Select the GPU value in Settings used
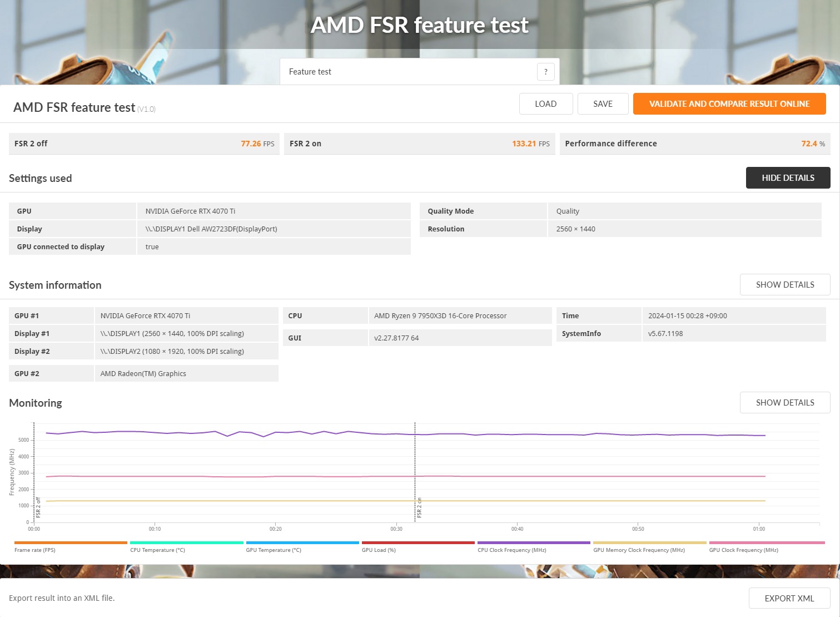The image size is (840, 617). click(190, 211)
